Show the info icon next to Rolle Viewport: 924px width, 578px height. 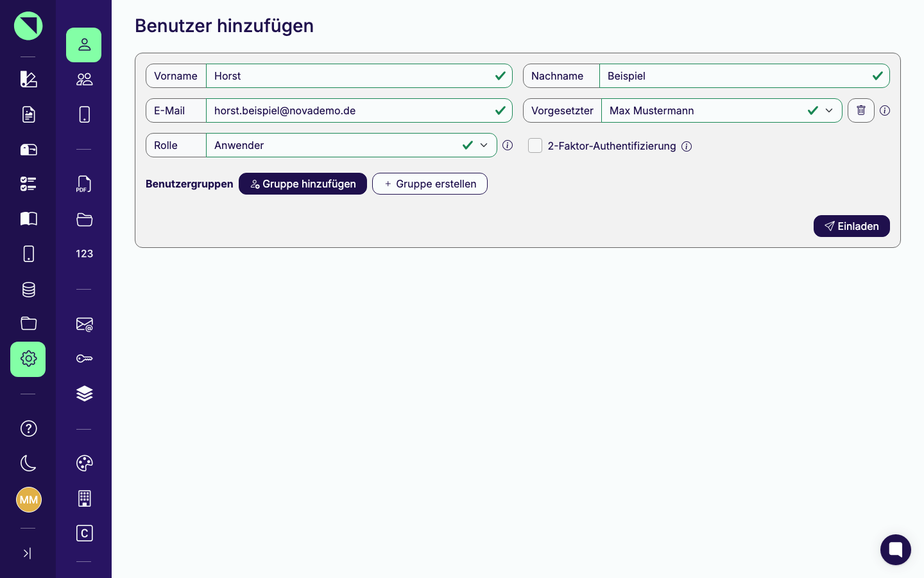click(x=508, y=145)
